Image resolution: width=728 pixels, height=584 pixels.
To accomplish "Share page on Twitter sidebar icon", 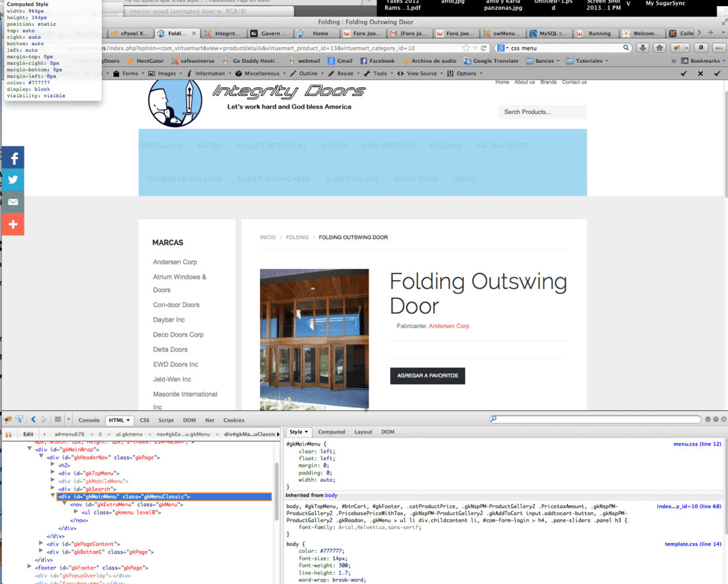I will (13, 180).
